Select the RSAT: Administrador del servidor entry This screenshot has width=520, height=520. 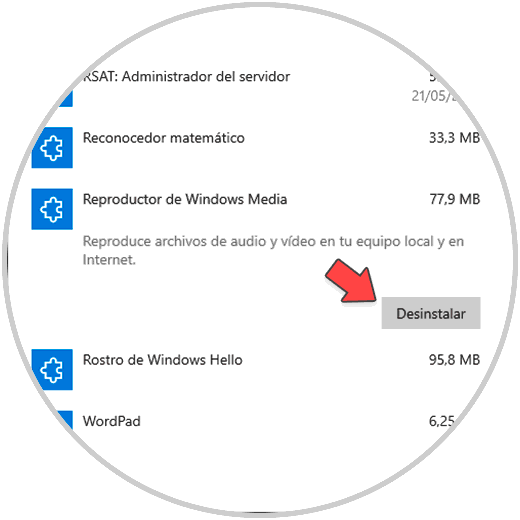pyautogui.click(x=187, y=77)
